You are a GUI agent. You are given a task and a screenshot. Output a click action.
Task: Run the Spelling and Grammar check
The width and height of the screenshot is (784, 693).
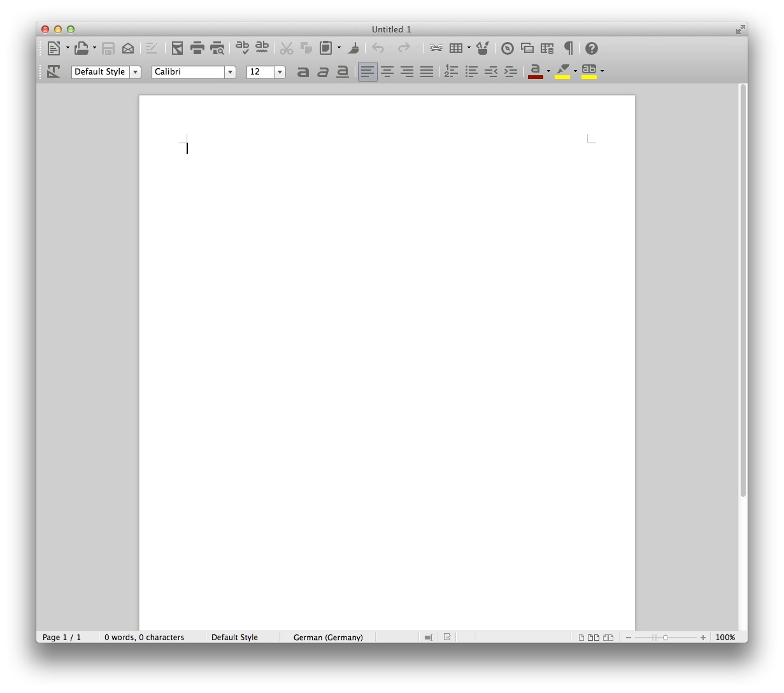[x=242, y=48]
